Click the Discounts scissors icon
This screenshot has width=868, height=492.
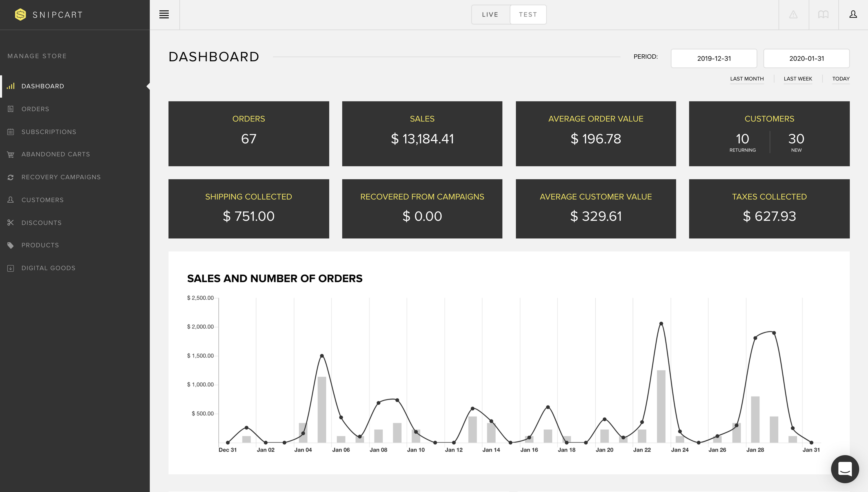coord(10,223)
